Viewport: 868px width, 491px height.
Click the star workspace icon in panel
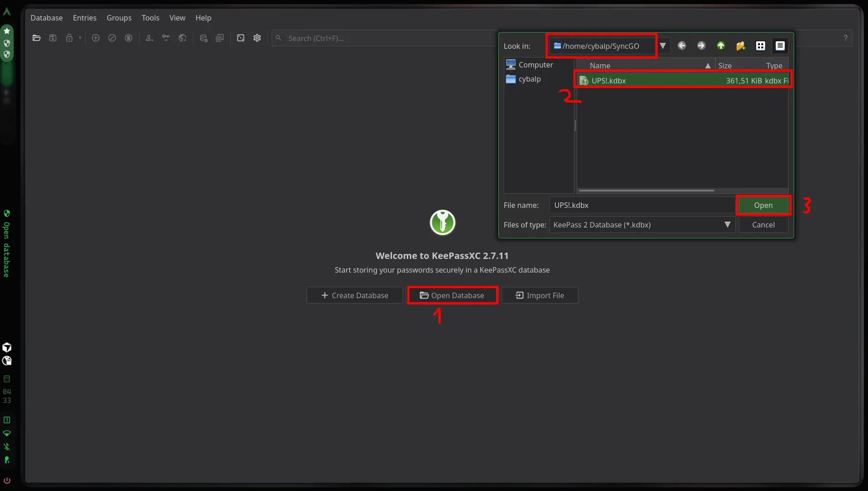(7, 31)
